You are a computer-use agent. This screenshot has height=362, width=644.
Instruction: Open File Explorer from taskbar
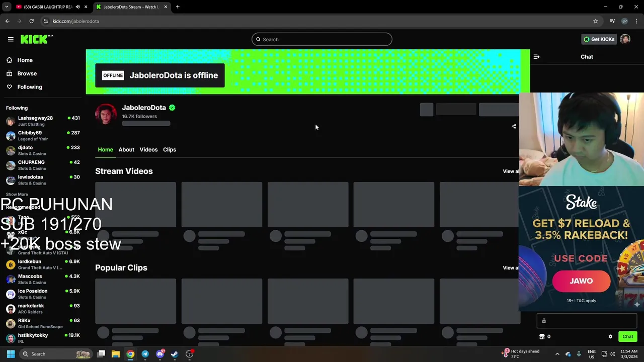[116, 354]
